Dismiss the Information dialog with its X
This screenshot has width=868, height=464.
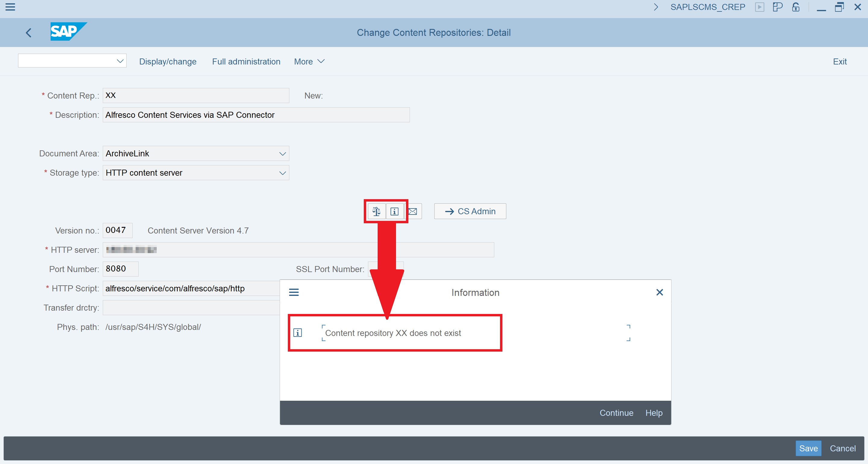click(x=659, y=292)
